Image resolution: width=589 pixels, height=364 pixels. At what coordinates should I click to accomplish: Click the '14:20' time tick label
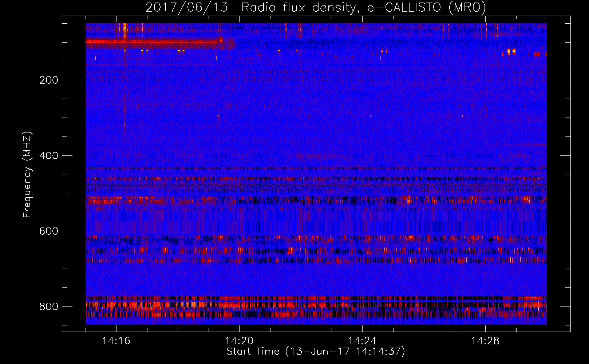(x=239, y=341)
